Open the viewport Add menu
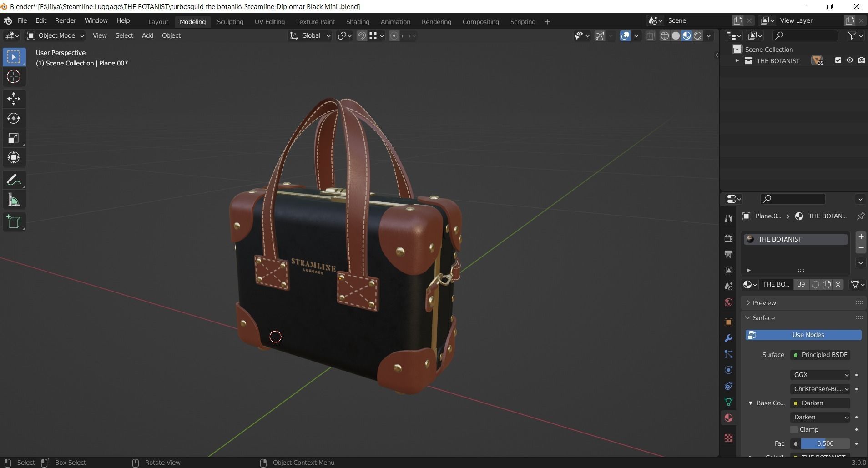Viewport: 868px width, 468px height. point(147,35)
